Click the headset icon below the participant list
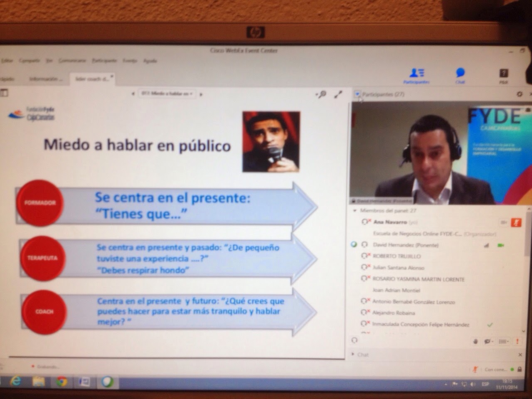The height and width of the screenshot is (399, 532). (355, 340)
